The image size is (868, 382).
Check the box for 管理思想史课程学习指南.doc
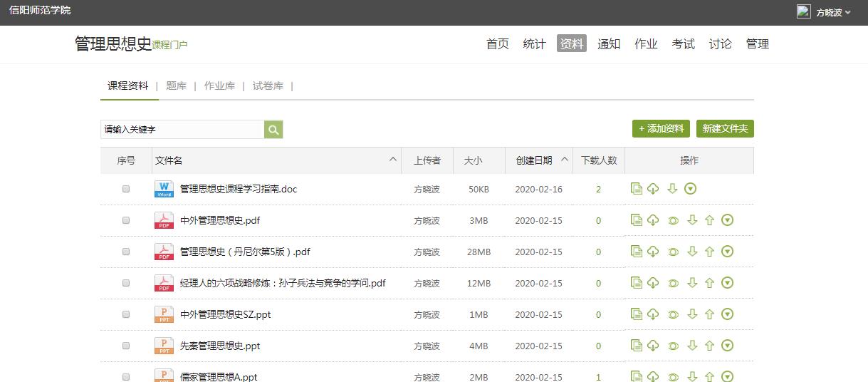tap(126, 189)
